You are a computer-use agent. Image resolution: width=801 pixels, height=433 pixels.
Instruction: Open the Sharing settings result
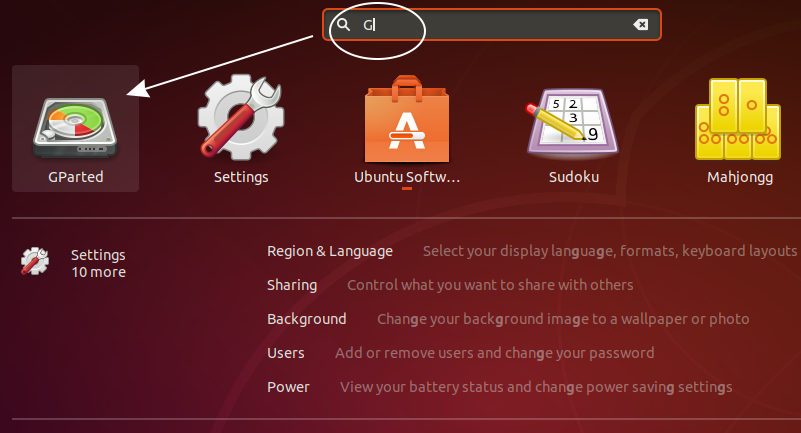click(x=292, y=285)
